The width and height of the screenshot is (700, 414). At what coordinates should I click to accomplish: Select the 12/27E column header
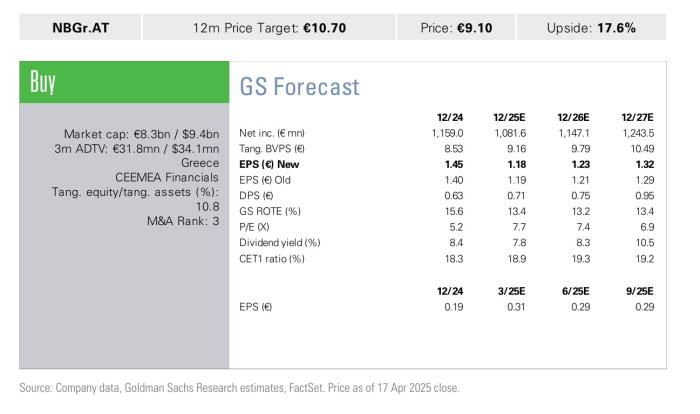point(637,117)
